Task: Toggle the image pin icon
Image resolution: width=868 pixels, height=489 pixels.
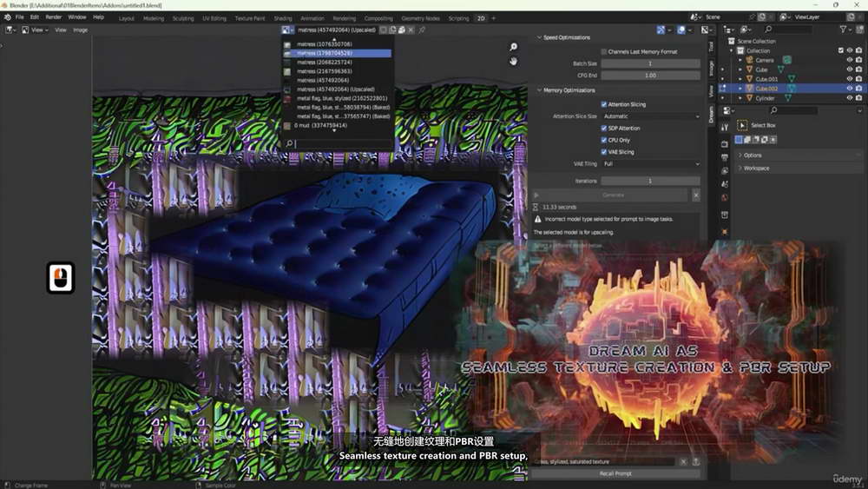Action: (x=422, y=30)
